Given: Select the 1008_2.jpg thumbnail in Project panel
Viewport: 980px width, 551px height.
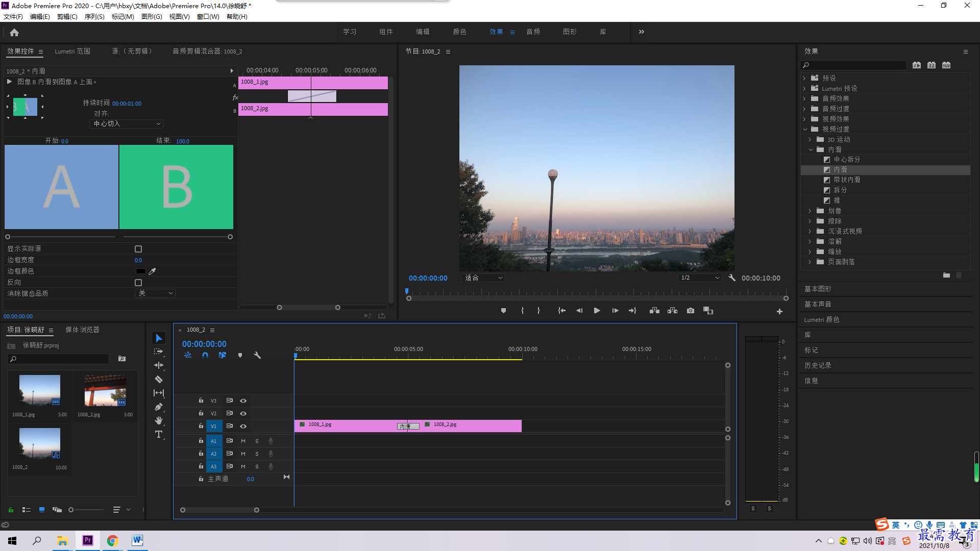Looking at the screenshot, I should click(x=105, y=391).
